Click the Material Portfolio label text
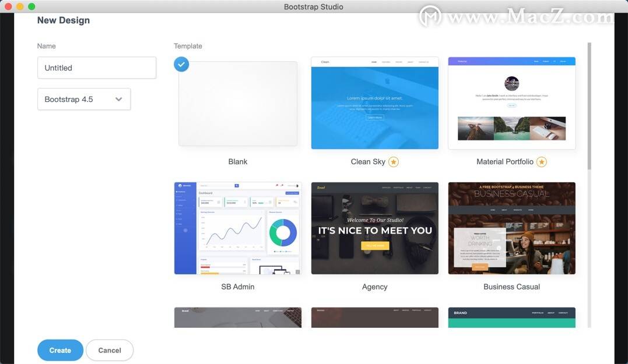The image size is (628, 364). pyautogui.click(x=505, y=161)
